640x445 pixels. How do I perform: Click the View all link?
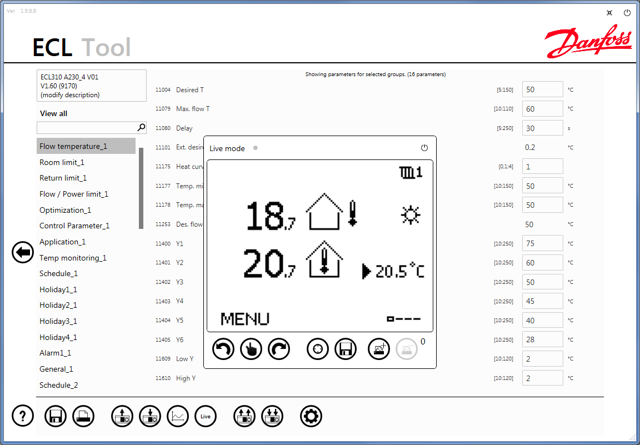coord(54,114)
